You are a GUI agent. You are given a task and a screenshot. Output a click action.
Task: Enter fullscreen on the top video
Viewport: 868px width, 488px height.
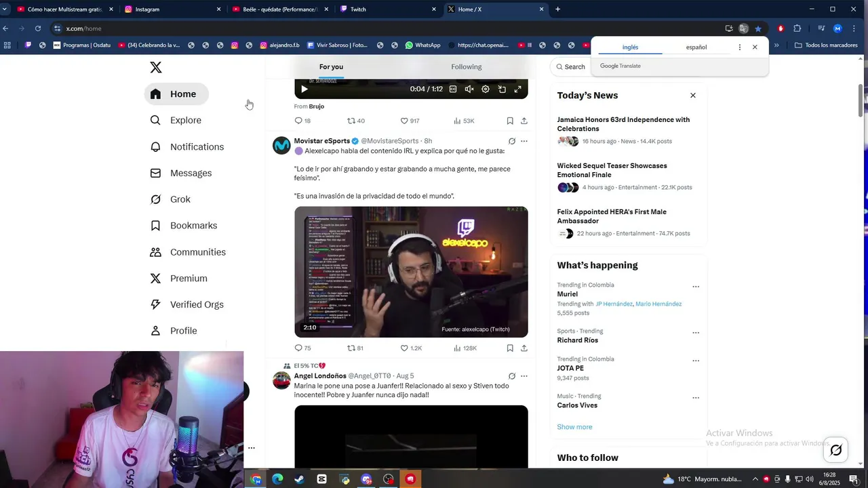[x=518, y=89]
